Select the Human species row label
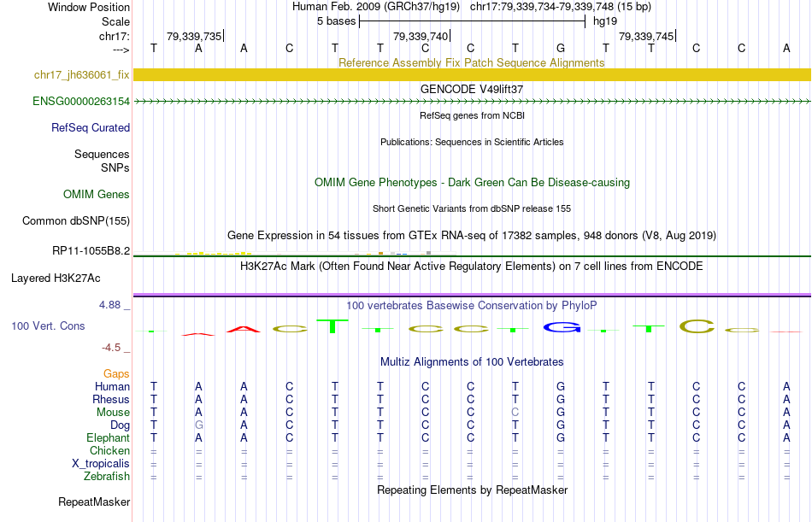 pyautogui.click(x=112, y=387)
